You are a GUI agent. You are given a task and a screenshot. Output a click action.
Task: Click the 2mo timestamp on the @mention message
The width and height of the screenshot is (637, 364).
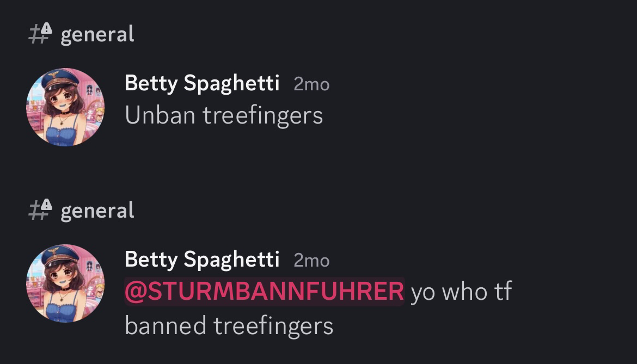point(311,261)
